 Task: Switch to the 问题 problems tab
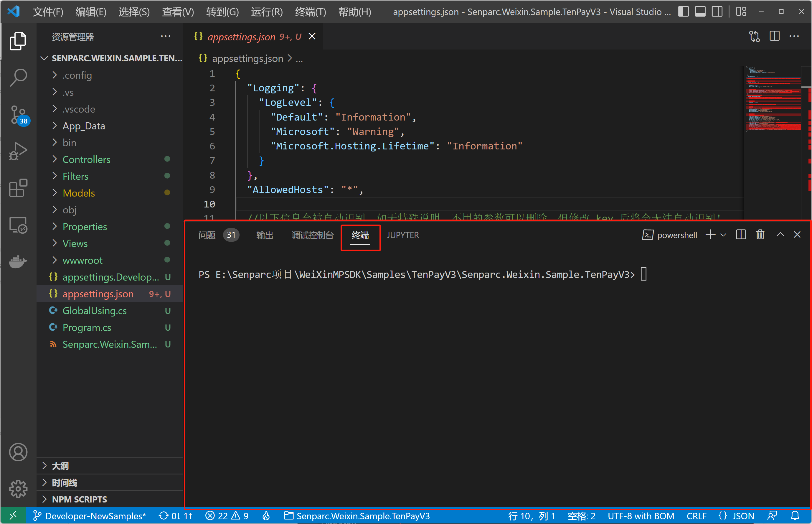click(218, 235)
